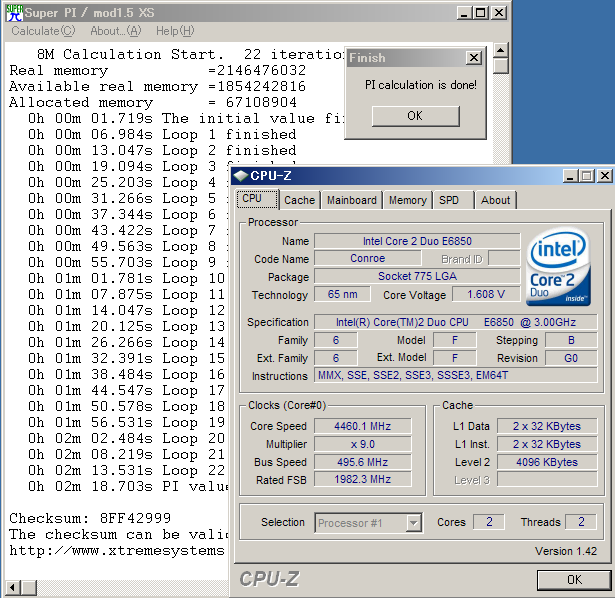615x598 pixels.
Task: Click the Multiplier value 'x 9.0'
Action: click(362, 444)
